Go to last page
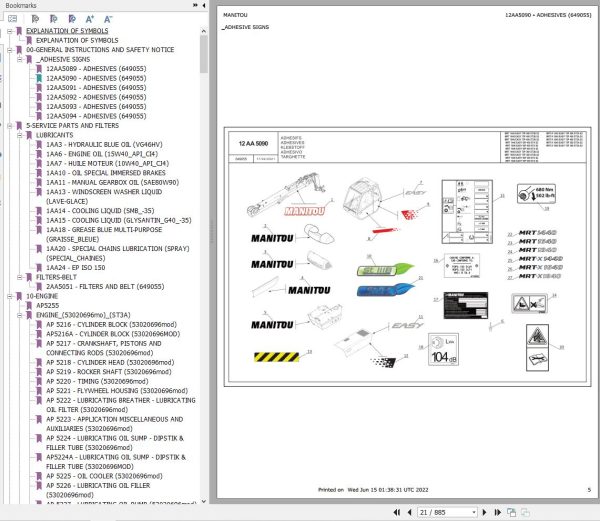 [497, 512]
